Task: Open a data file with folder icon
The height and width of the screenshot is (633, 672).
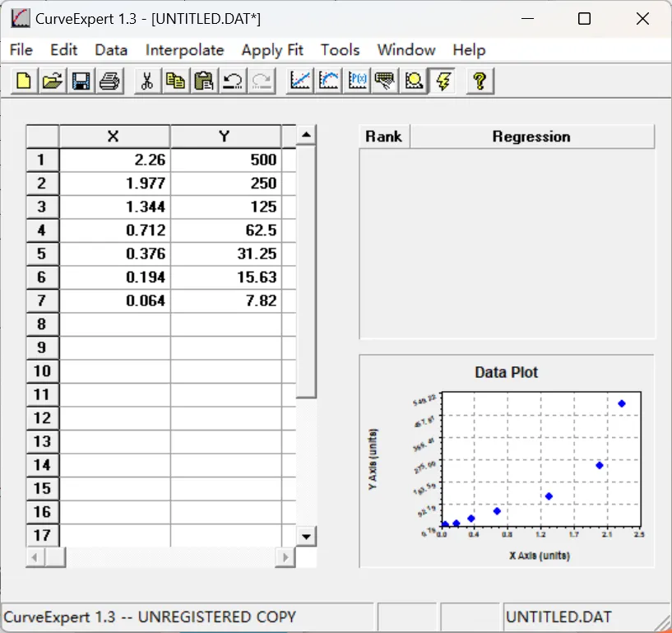Action: pos(53,81)
